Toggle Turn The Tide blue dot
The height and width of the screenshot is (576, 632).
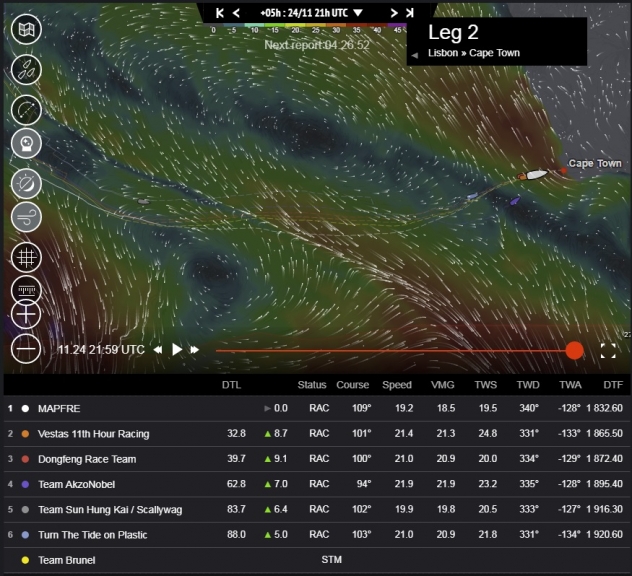(25, 535)
